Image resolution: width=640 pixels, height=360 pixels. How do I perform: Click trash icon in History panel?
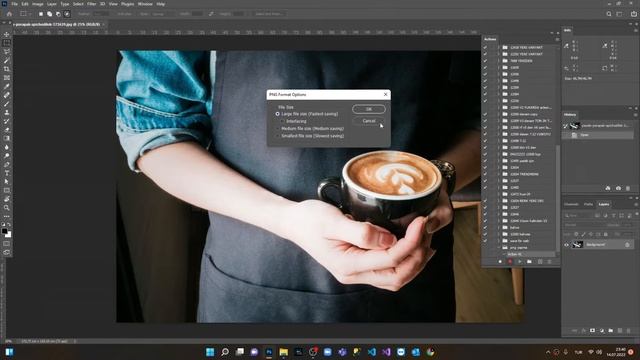click(628, 188)
